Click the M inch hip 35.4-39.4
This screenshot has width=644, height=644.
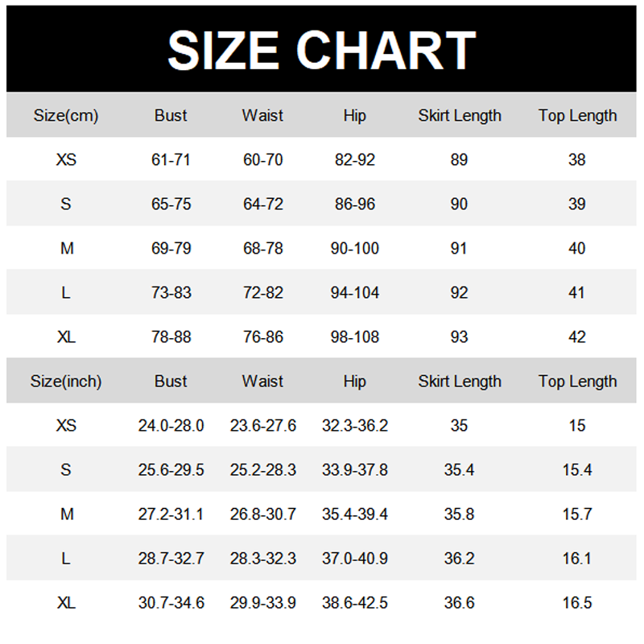355,514
